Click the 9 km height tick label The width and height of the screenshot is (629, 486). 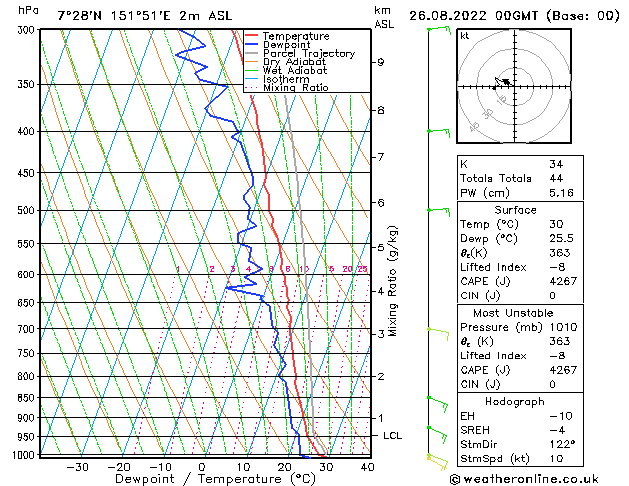click(x=380, y=62)
